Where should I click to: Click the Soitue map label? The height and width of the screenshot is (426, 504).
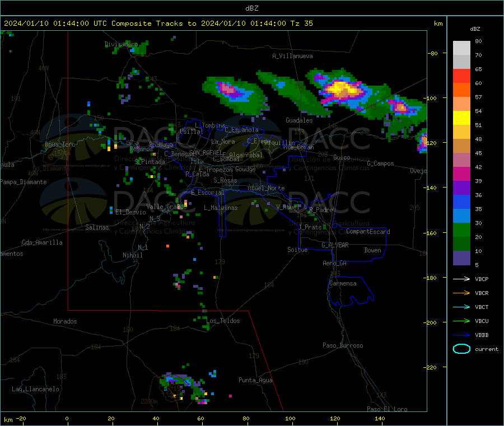(x=297, y=250)
